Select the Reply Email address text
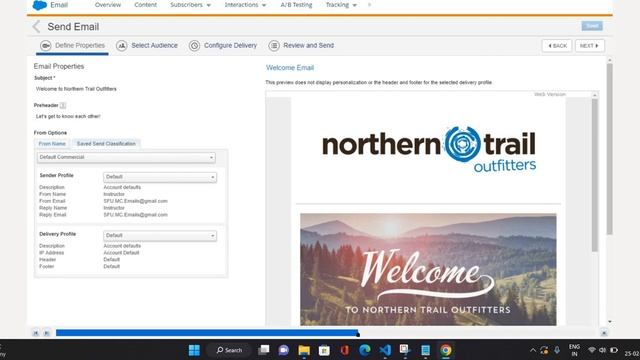640x360 pixels. click(x=136, y=215)
